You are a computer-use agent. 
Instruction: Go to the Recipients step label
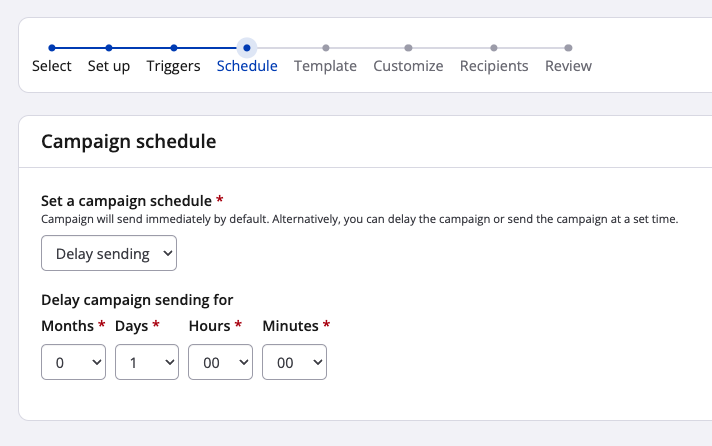[x=494, y=66]
